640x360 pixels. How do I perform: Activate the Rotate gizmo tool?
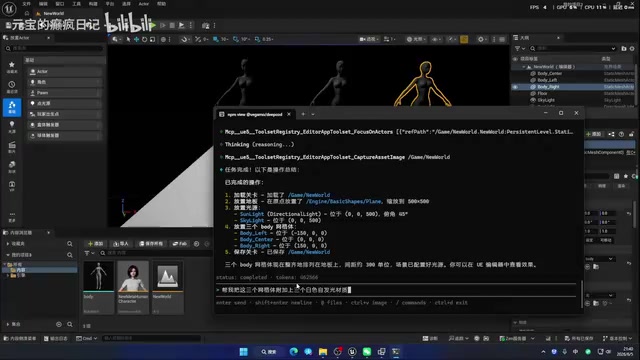click(144, 39)
